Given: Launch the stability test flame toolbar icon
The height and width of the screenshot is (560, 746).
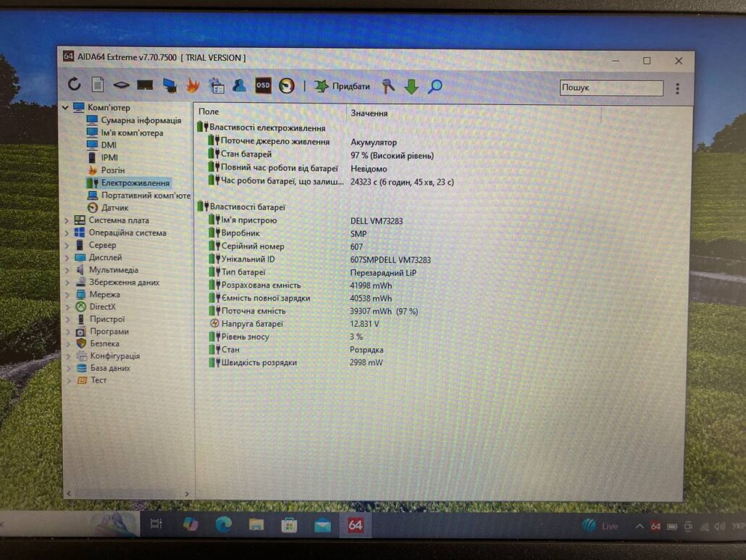Looking at the screenshot, I should point(193,85).
